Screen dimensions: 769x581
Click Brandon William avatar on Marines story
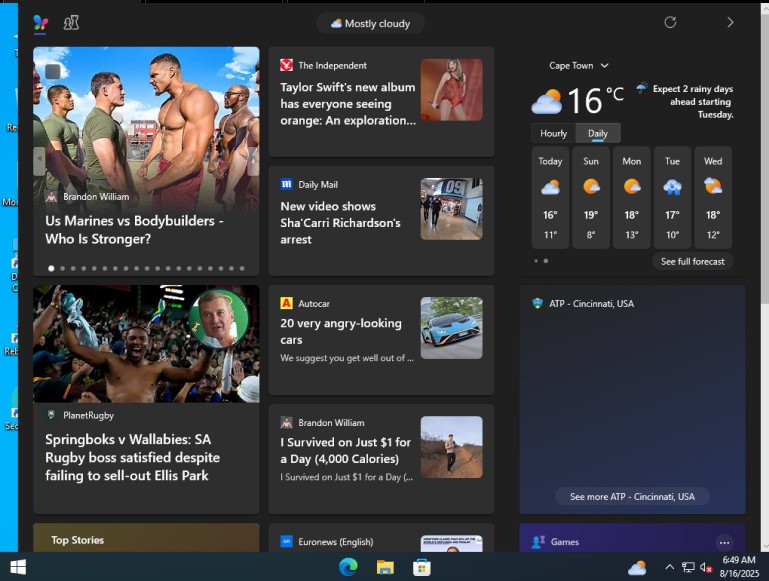(x=51, y=197)
